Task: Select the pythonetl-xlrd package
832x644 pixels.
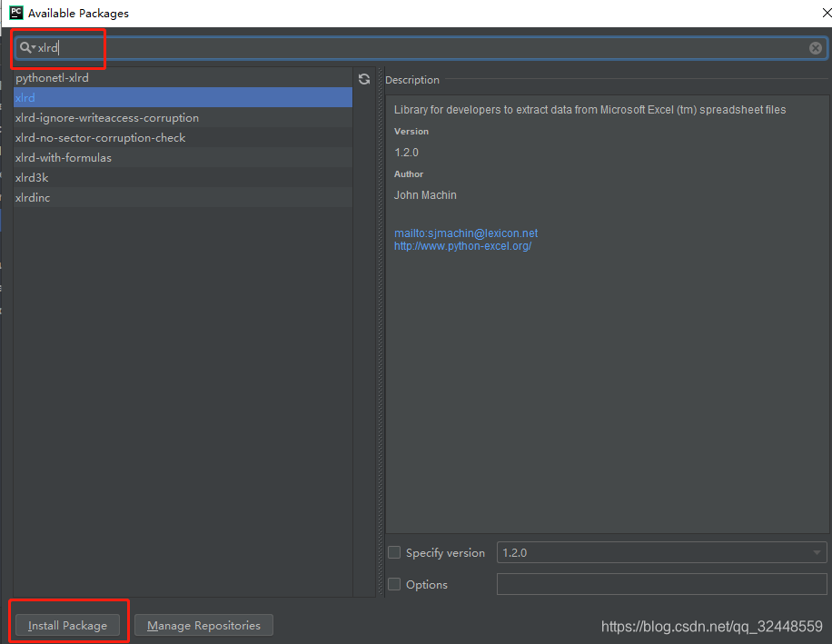Action: point(183,77)
